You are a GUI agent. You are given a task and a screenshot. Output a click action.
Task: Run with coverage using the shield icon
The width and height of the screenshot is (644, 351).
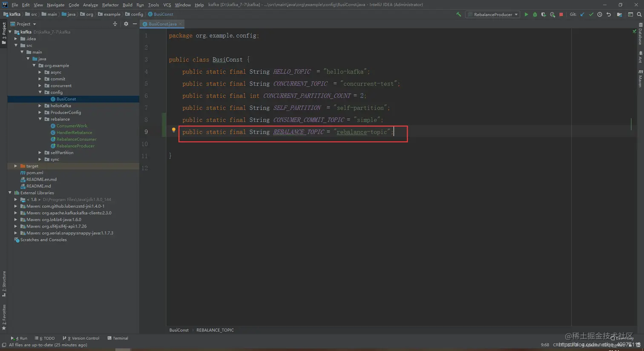[543, 14]
